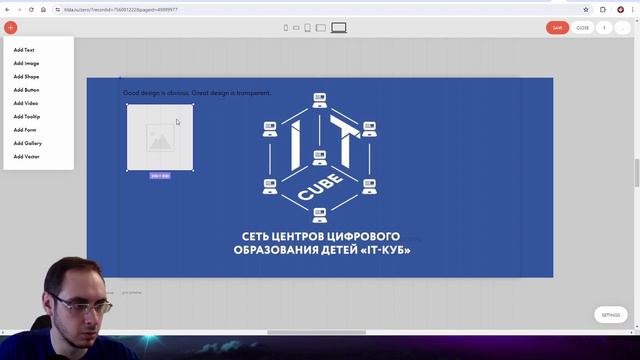Choose Add Gallery from the menu
The width and height of the screenshot is (640, 360).
(27, 143)
